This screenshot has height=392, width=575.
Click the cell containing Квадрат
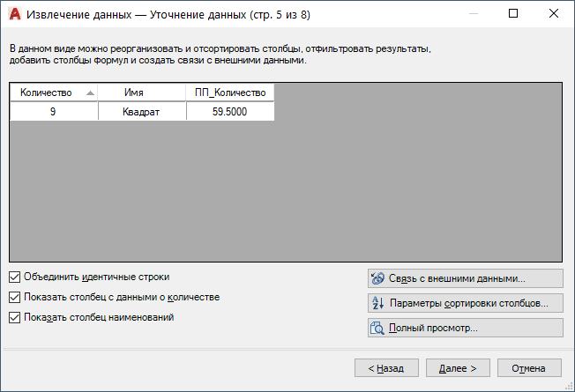[141, 111]
